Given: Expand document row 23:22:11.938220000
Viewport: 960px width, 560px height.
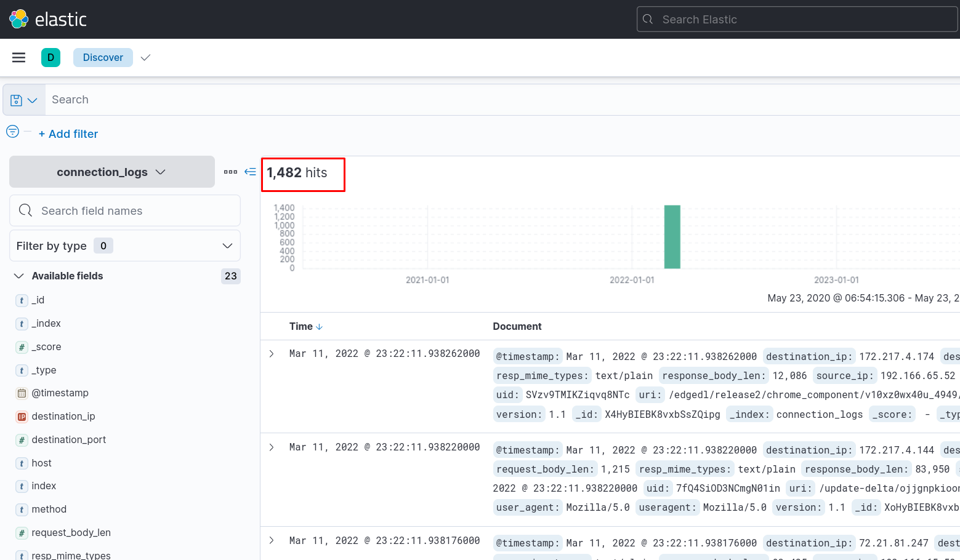Looking at the screenshot, I should pyautogui.click(x=272, y=447).
